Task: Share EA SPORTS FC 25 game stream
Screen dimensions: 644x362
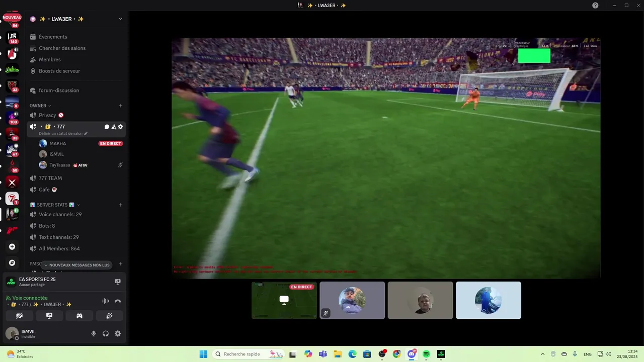Action: pyautogui.click(x=118, y=282)
